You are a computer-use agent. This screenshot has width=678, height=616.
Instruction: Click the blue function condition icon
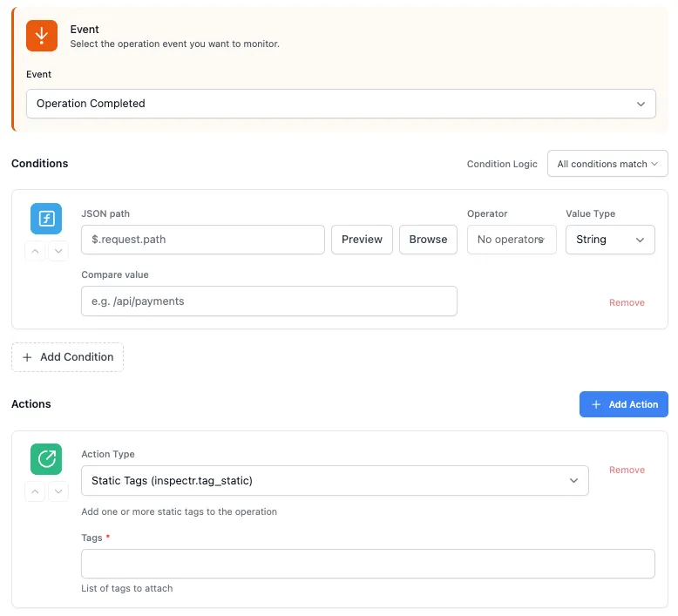(x=46, y=219)
